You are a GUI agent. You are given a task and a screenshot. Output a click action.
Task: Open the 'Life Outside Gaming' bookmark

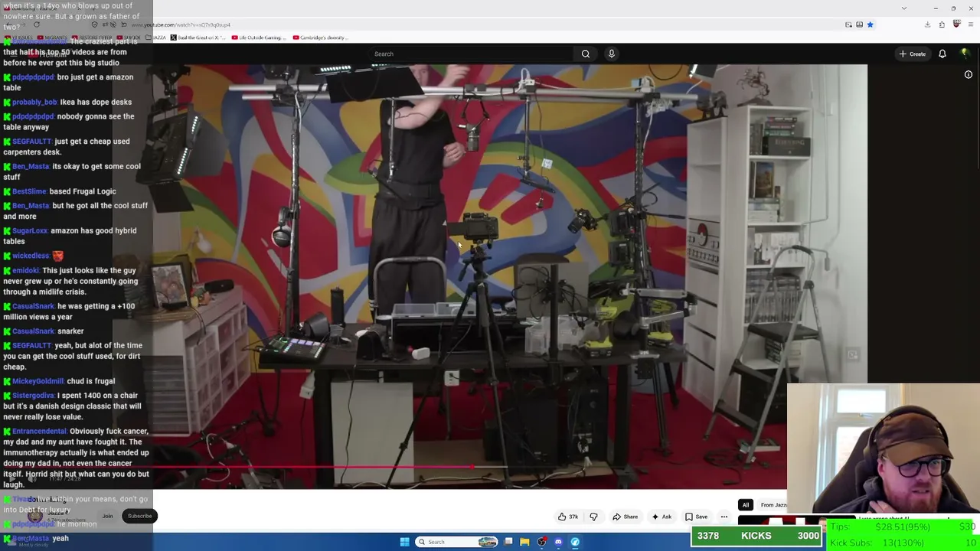[258, 37]
